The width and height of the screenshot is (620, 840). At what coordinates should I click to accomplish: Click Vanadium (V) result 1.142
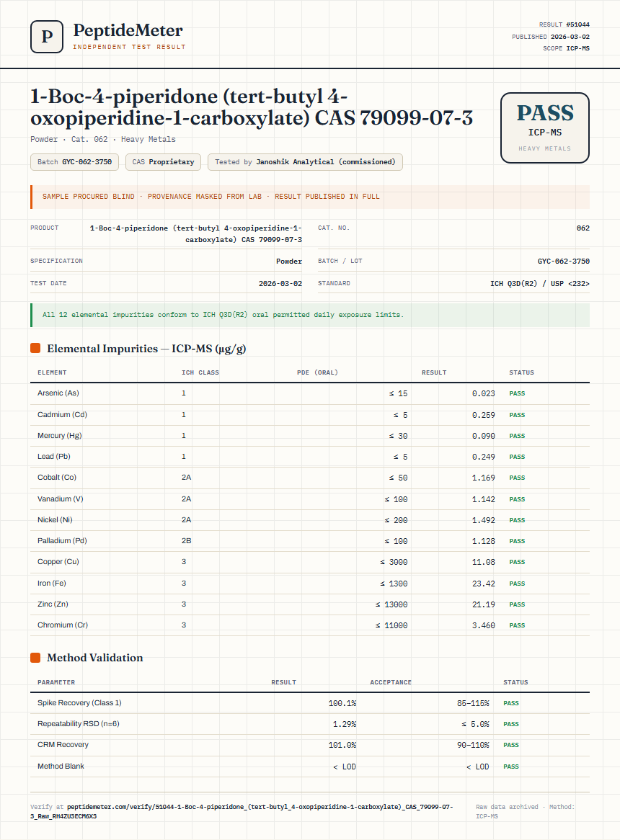point(483,499)
